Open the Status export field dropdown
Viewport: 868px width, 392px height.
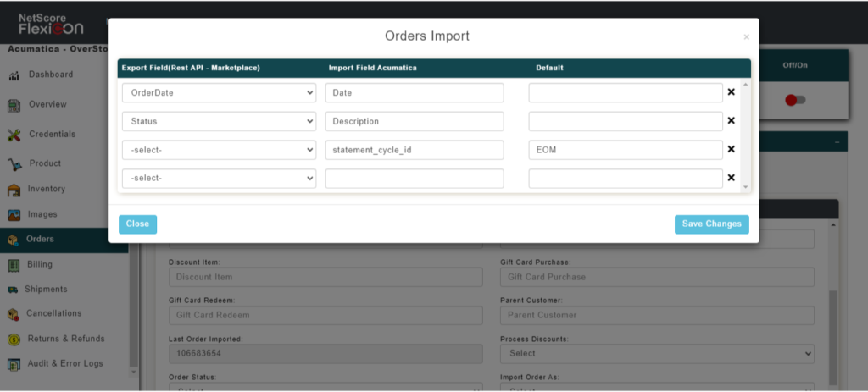click(x=219, y=121)
